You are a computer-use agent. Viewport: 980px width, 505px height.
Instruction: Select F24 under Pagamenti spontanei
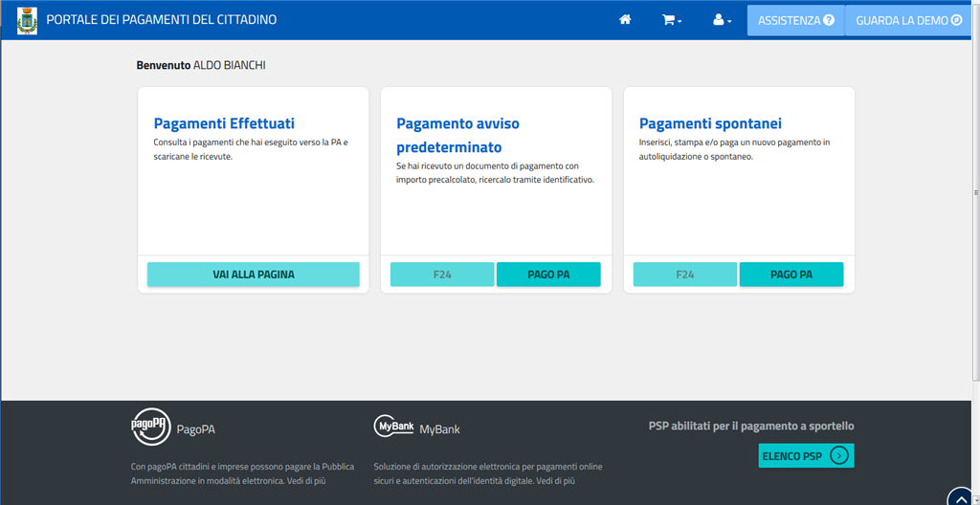(x=685, y=274)
